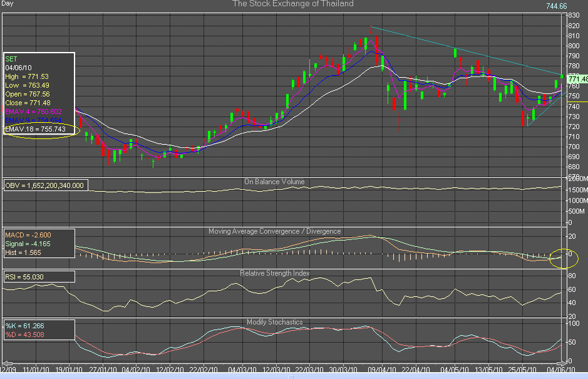Click the 100 level on the stochastics axis

coord(574,323)
